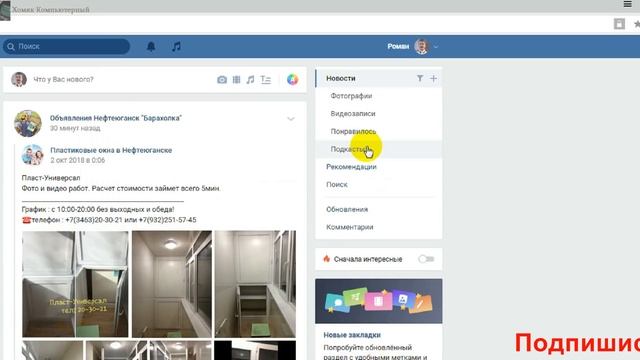
Task: Open the middle balcony photo with ceiling lamp
Action: pyautogui.click(x=172, y=284)
